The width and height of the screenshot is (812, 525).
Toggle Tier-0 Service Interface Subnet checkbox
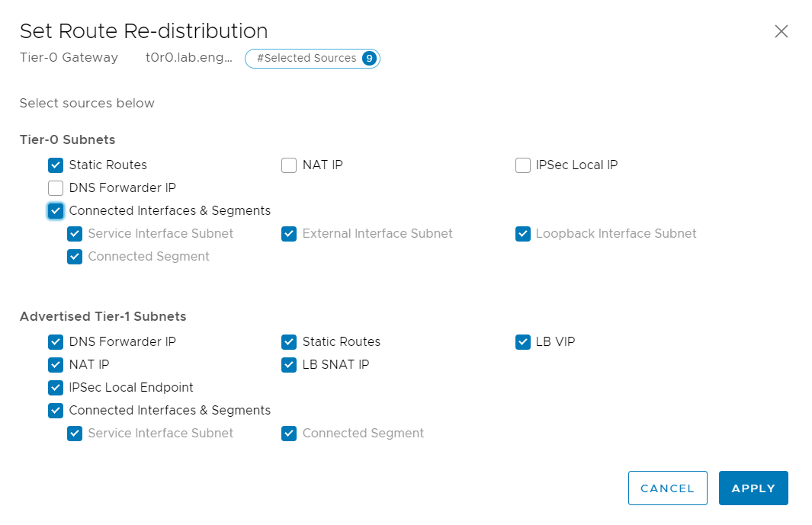click(x=75, y=234)
